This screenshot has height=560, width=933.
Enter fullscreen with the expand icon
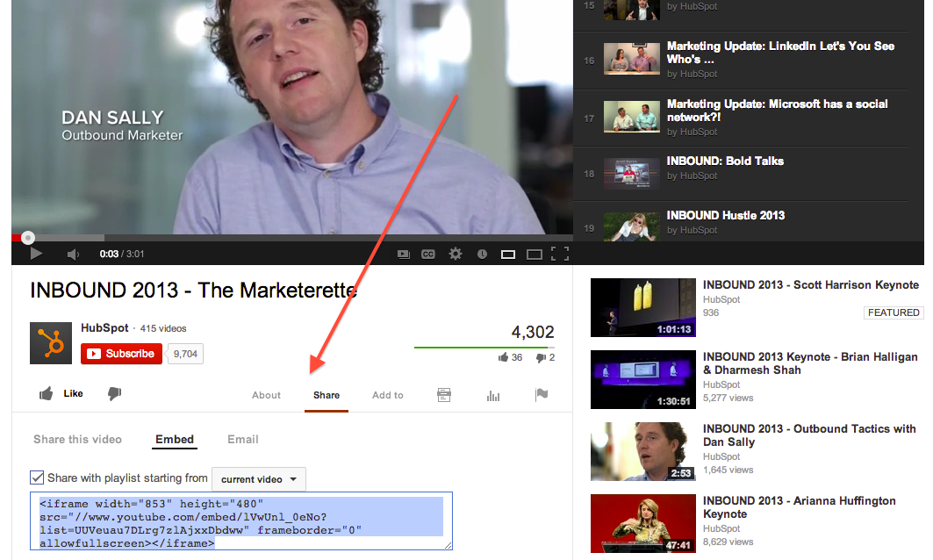click(560, 254)
